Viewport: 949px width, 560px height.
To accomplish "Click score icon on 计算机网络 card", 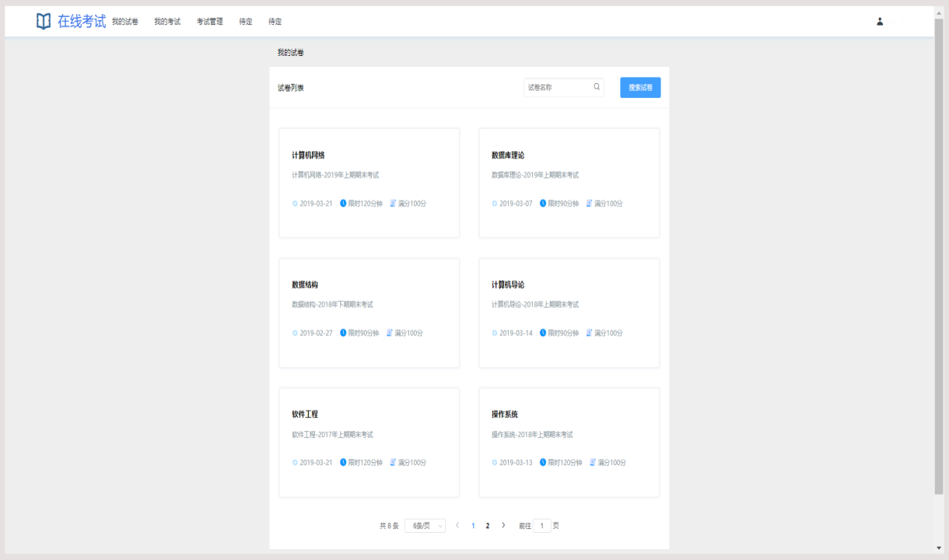I will 393,204.
